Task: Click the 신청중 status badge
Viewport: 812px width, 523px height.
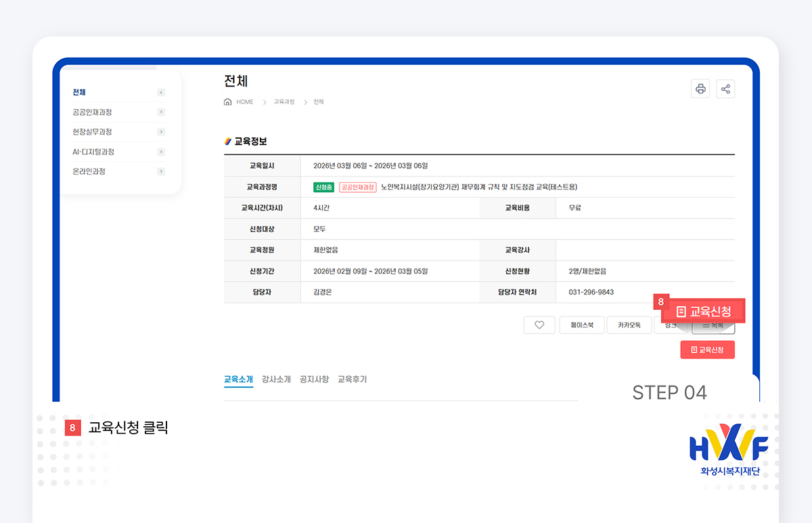Action: [x=323, y=187]
